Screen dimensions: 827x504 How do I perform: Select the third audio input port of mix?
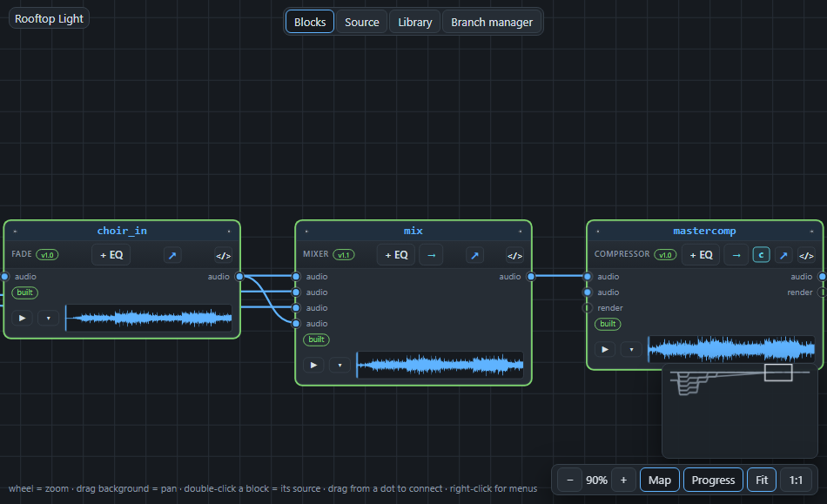[296, 308]
